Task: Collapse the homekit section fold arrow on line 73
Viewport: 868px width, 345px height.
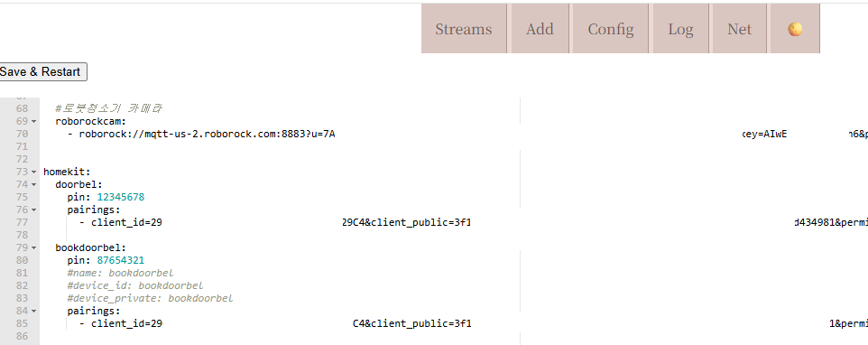Action: [34, 172]
